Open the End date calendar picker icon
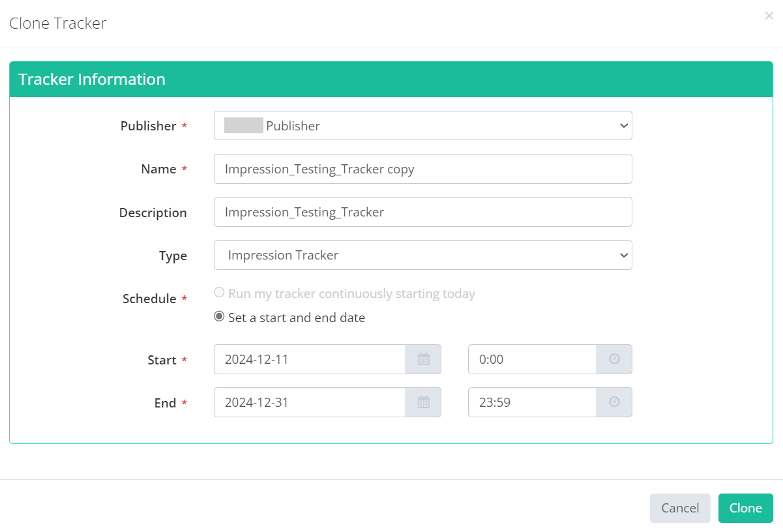This screenshot has width=783, height=532. (x=423, y=402)
